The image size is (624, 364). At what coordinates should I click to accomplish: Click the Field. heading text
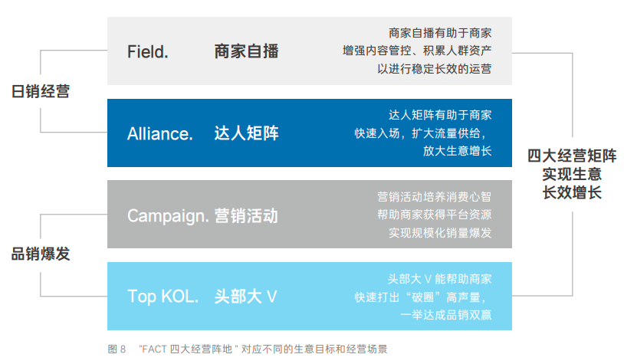pyautogui.click(x=148, y=51)
